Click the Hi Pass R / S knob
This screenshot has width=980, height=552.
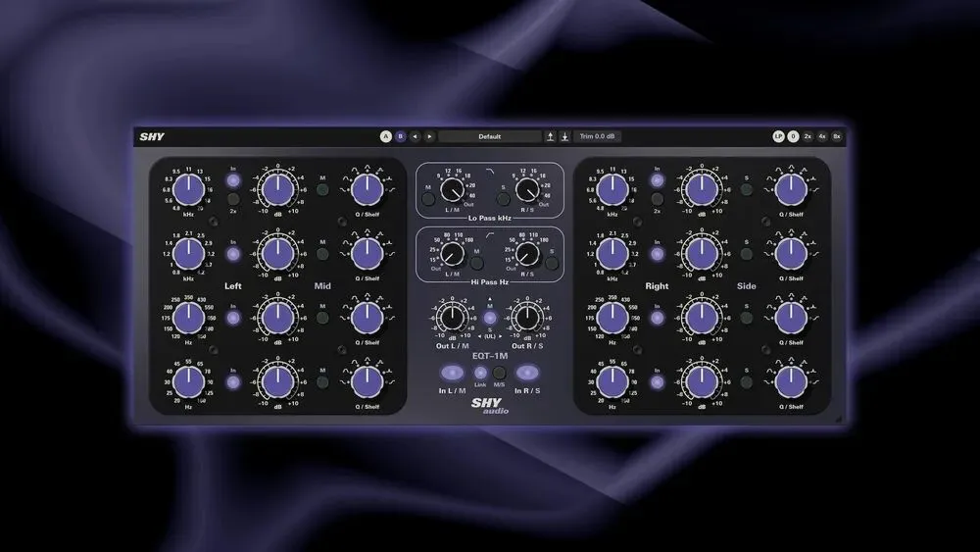pyautogui.click(x=527, y=254)
